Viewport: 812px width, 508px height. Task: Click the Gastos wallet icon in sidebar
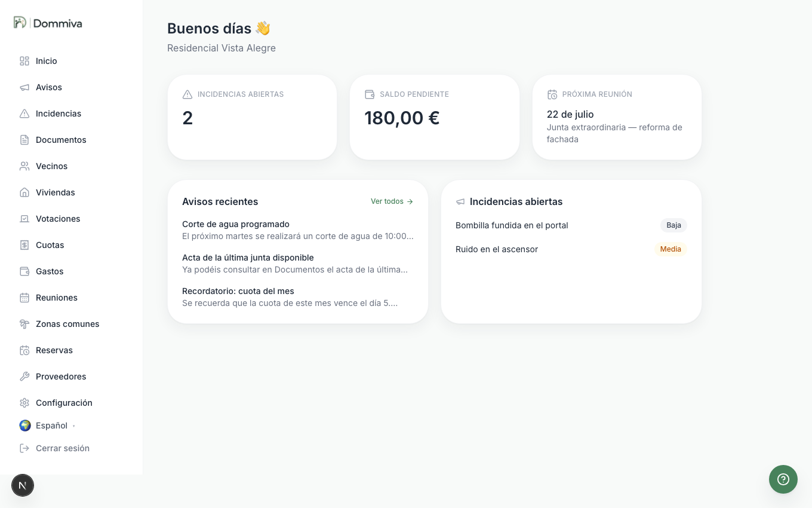coord(24,271)
